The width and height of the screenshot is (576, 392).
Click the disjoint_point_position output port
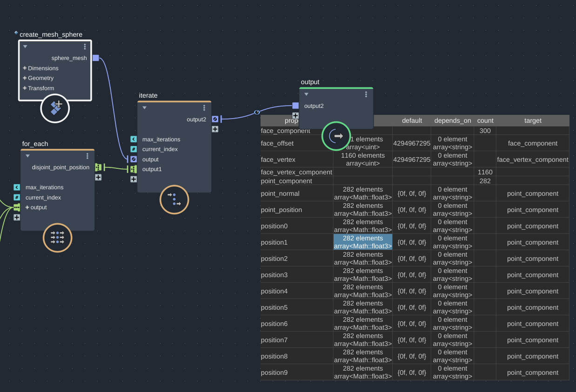coord(98,167)
